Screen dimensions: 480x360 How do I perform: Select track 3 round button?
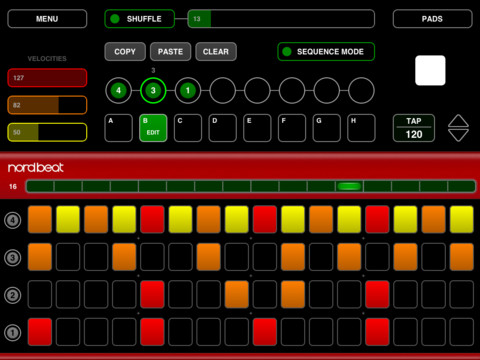point(13,257)
